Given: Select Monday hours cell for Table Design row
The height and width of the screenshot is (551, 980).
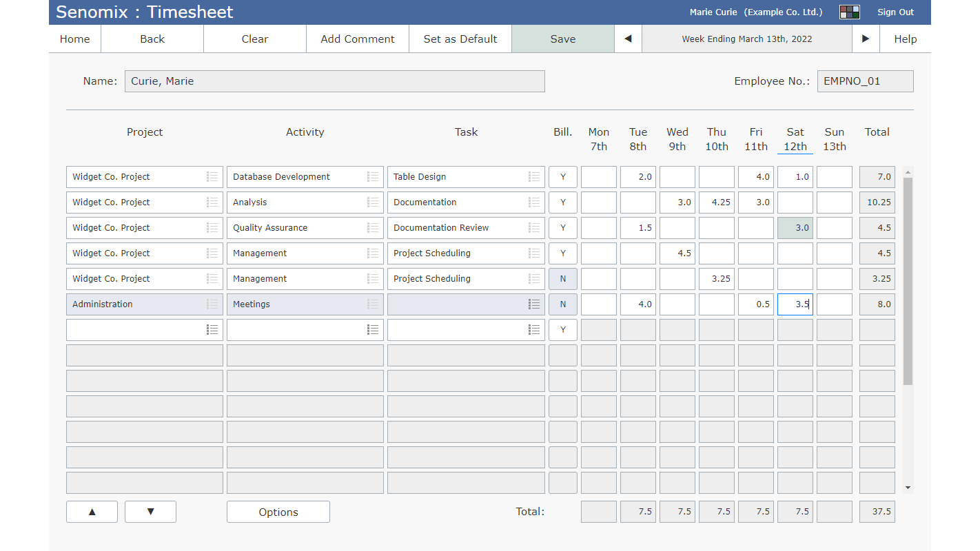Looking at the screenshot, I should click(598, 177).
